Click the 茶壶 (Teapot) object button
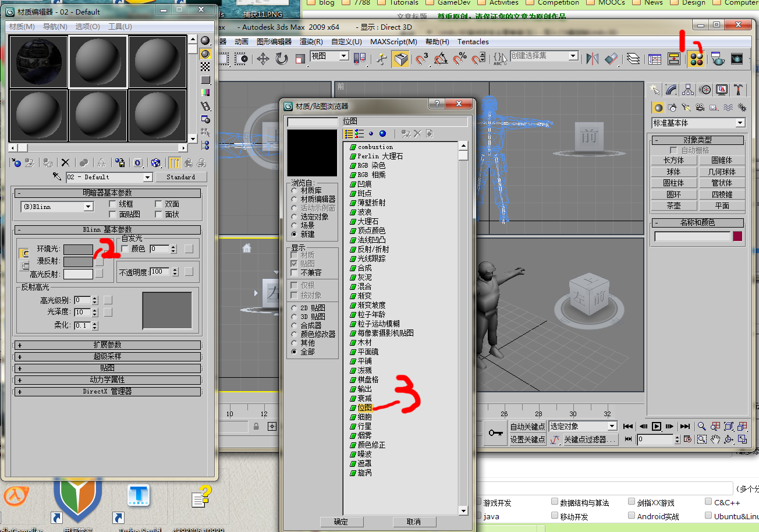The height and width of the screenshot is (532, 759). point(673,205)
